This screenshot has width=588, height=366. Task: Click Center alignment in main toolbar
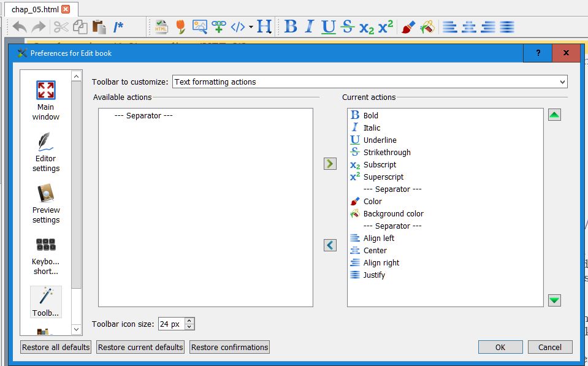[469, 27]
